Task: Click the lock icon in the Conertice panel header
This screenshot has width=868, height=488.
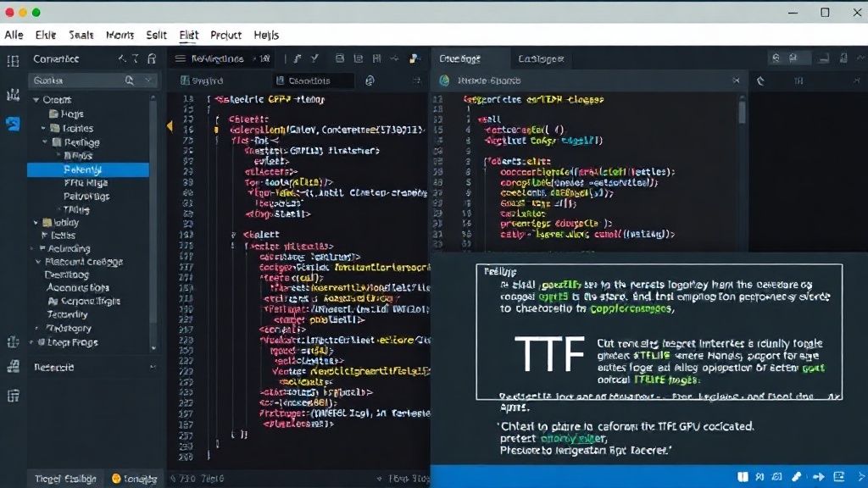Action: (152, 58)
